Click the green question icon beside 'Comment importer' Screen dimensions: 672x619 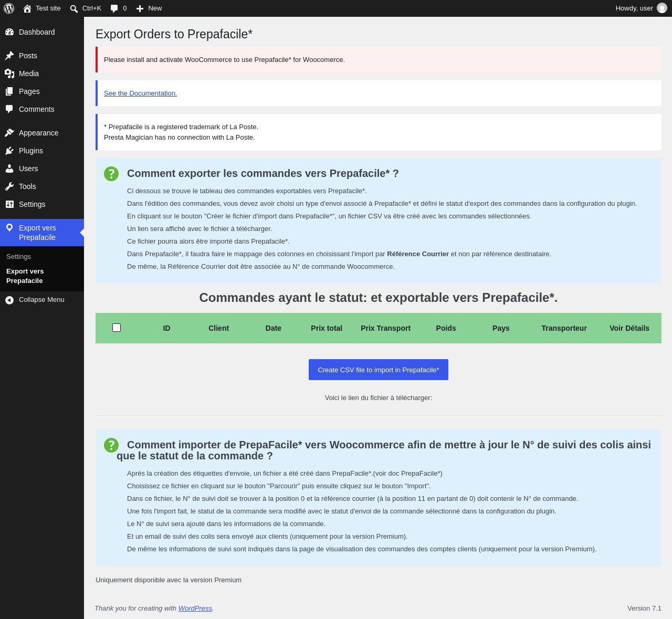pos(111,445)
